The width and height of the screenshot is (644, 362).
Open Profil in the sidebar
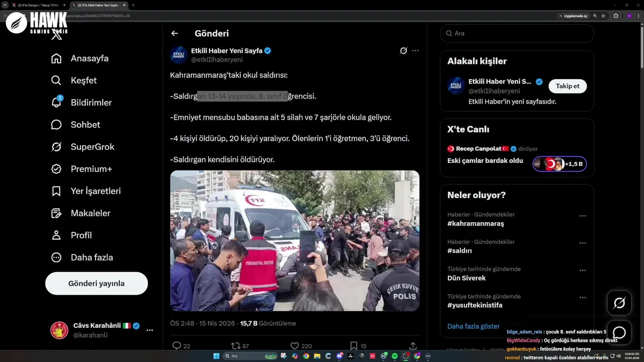pyautogui.click(x=71, y=235)
